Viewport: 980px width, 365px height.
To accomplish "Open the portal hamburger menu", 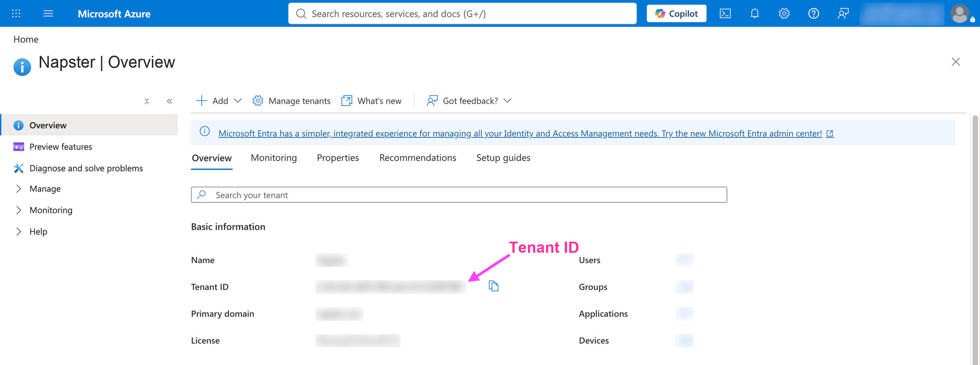I will pos(48,14).
